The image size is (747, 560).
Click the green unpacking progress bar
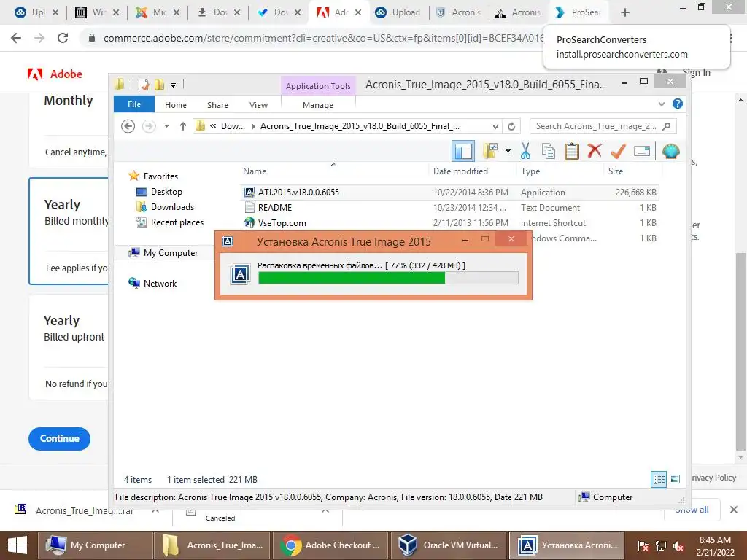click(x=388, y=278)
